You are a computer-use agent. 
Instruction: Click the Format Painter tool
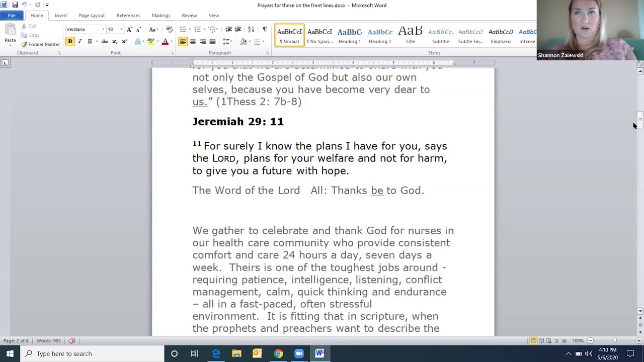(40, 44)
